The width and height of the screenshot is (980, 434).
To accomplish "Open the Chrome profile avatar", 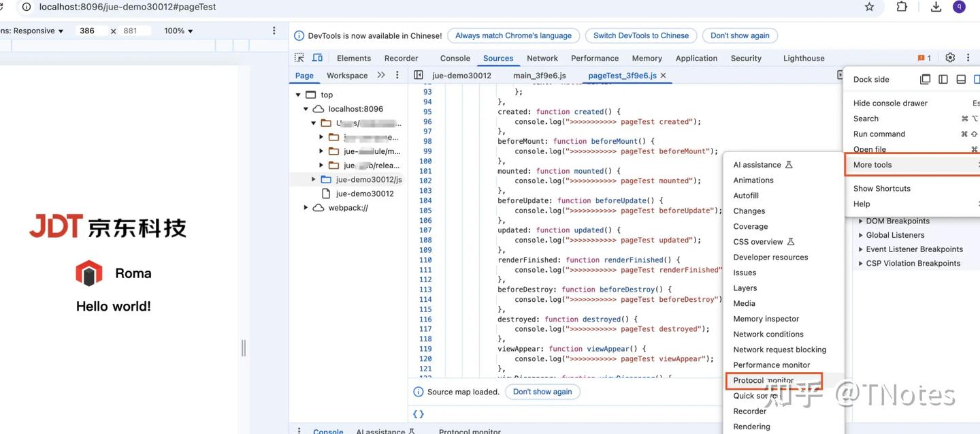I will (959, 7).
